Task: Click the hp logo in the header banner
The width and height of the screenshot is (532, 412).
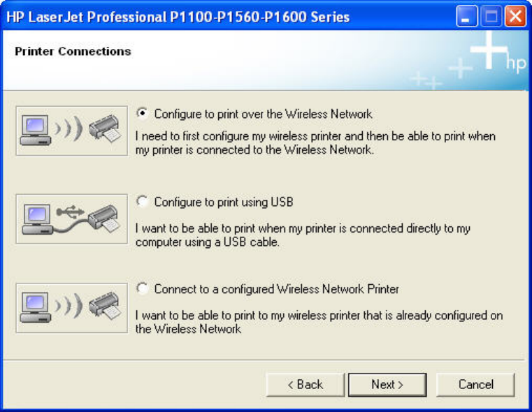Action: [516, 64]
